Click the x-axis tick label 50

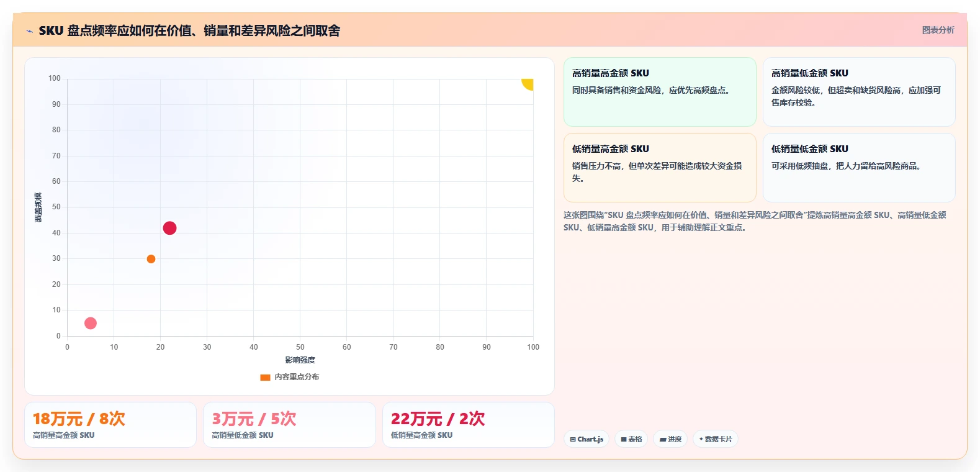(x=300, y=347)
